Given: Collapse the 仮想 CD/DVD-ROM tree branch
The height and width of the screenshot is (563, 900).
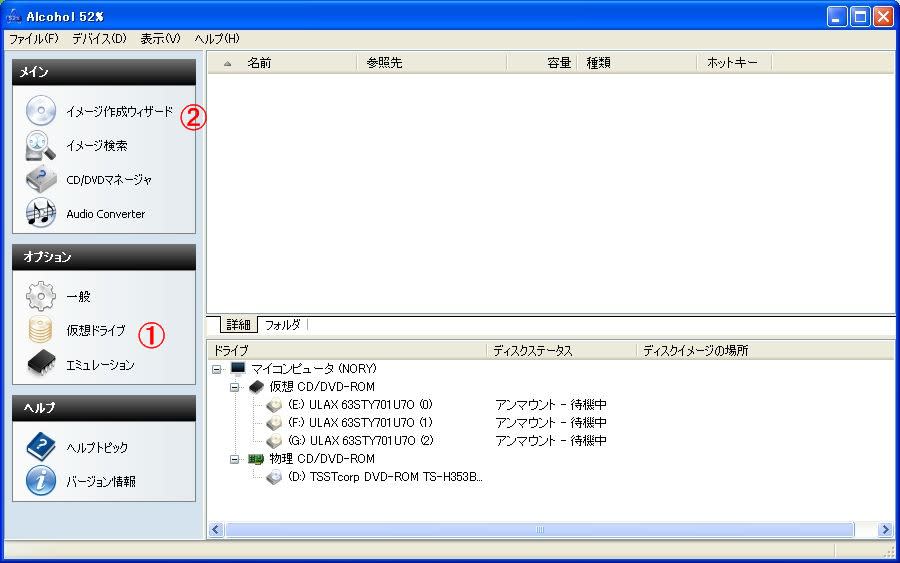Looking at the screenshot, I should pos(237,387).
